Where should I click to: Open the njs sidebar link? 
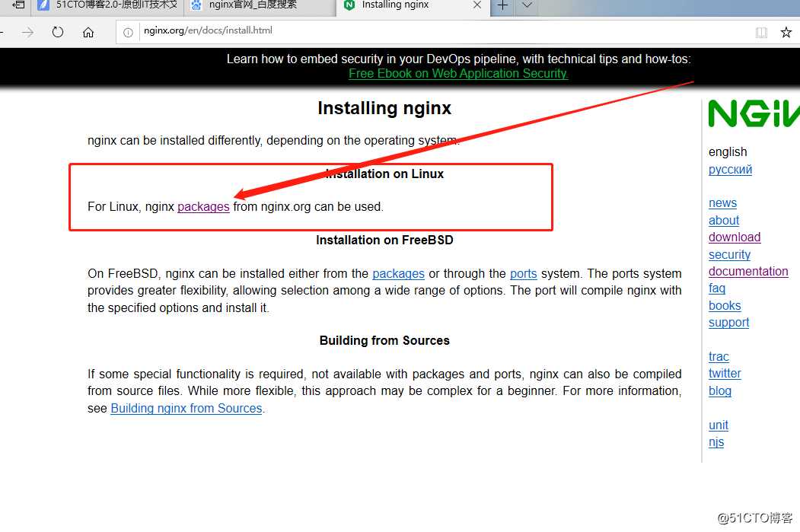(x=716, y=441)
